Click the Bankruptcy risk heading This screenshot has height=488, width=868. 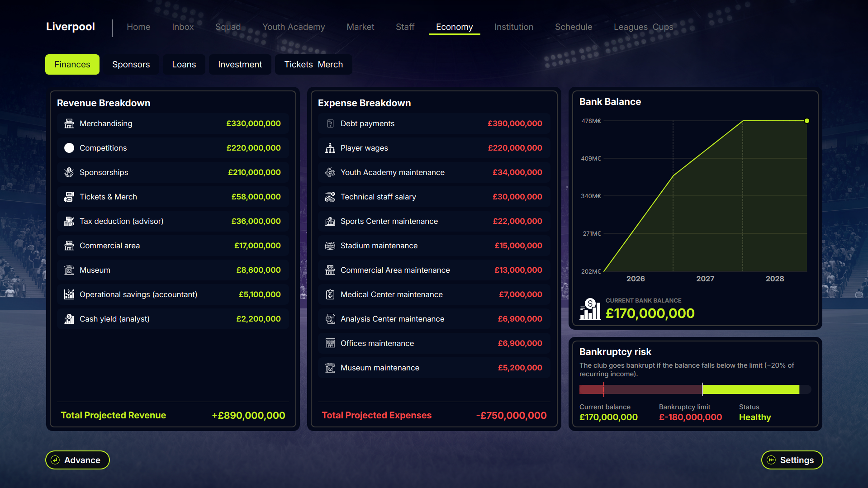tap(615, 352)
